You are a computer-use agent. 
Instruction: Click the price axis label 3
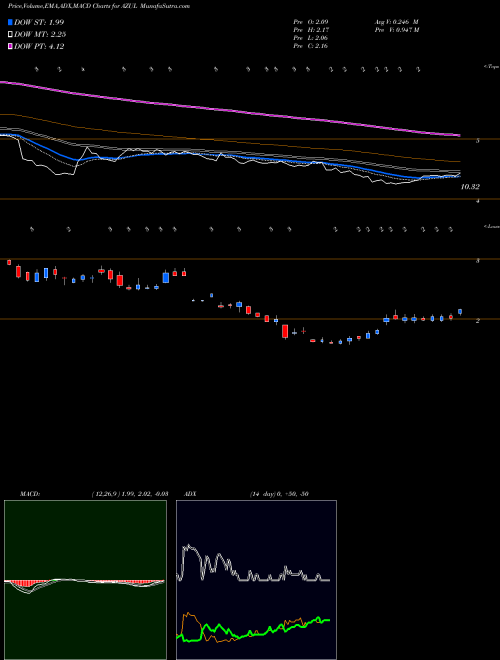(478, 261)
